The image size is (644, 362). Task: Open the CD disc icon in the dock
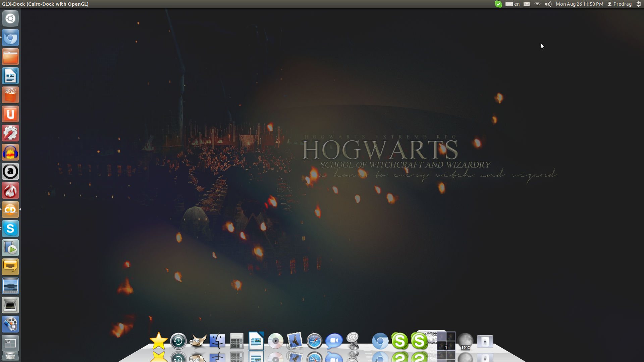pyautogui.click(x=275, y=341)
